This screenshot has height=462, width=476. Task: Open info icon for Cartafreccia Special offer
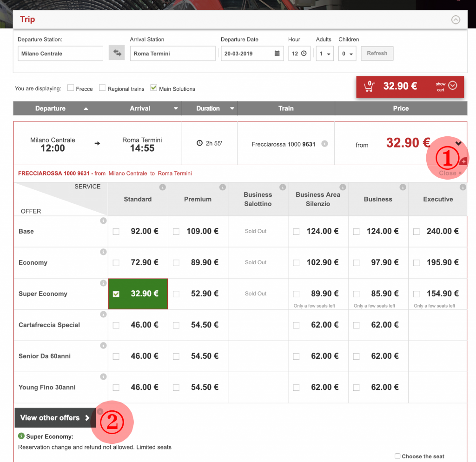[x=103, y=315]
